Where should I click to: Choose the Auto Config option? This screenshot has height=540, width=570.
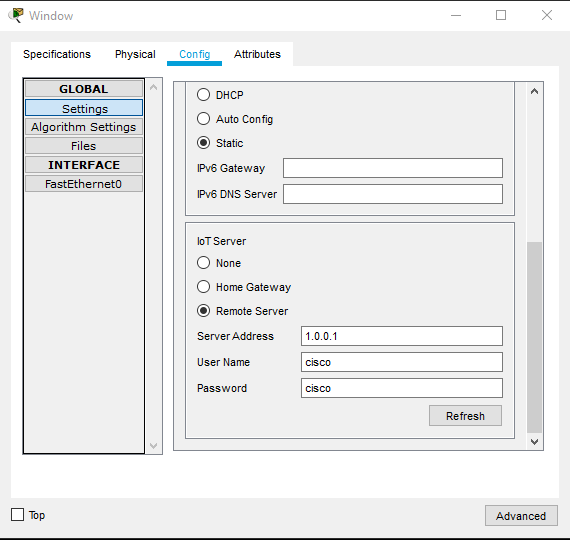pos(204,119)
